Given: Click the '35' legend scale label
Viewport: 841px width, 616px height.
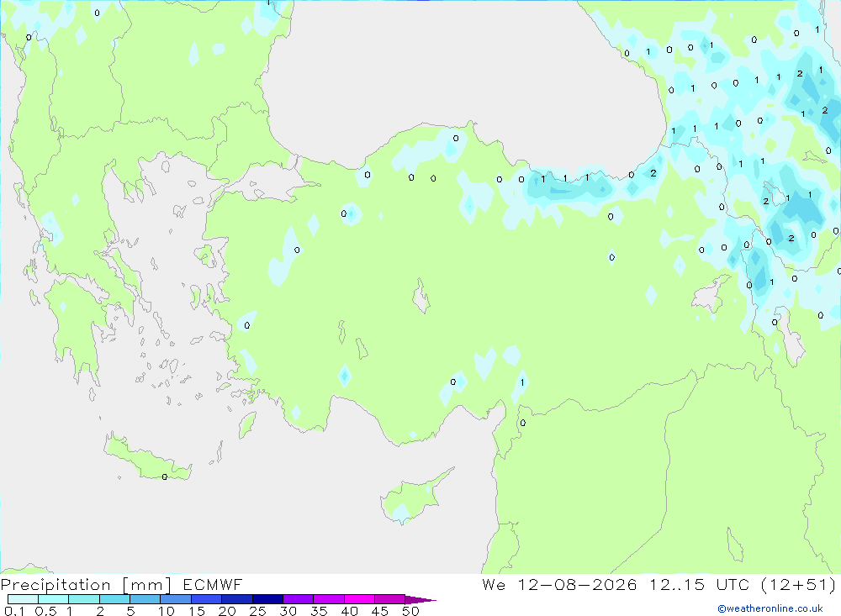Looking at the screenshot, I should coord(319,611).
